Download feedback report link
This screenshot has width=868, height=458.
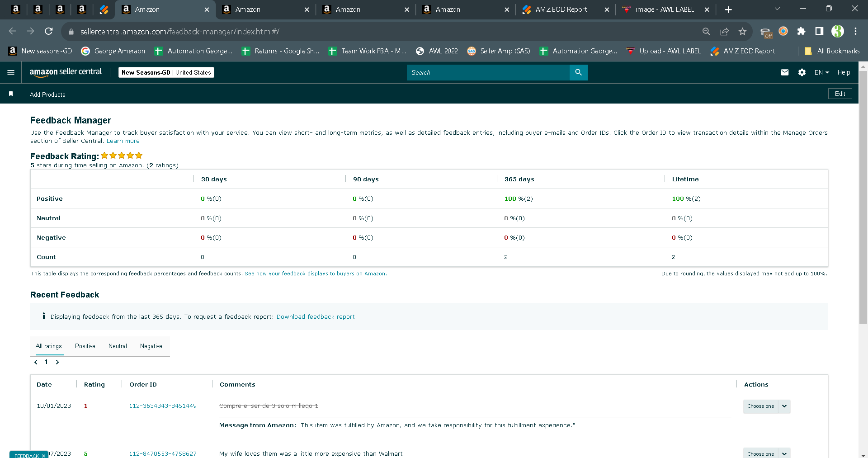(x=316, y=317)
